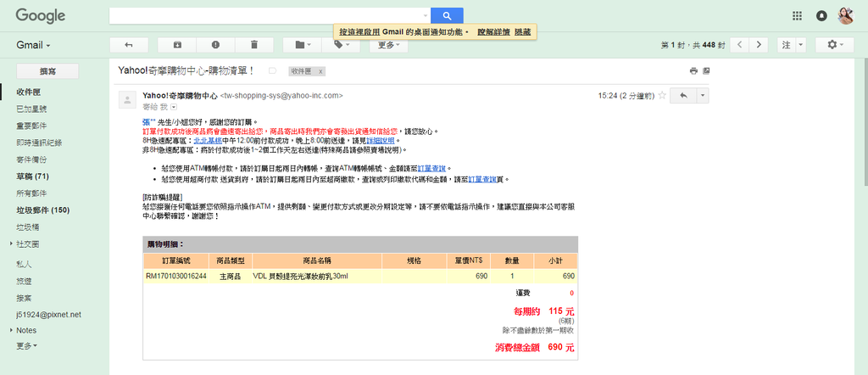Screen dimensions: 868x375
Task: Click 隱藏 to hide notification banner
Action: [522, 32]
